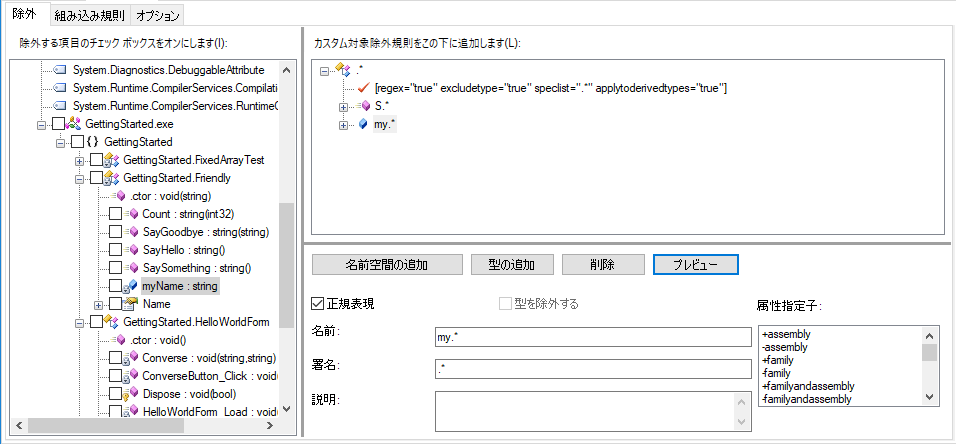Click the GettingStarted.FixedArrayTest class icon
956x444 pixels.
pyautogui.click(x=112, y=160)
